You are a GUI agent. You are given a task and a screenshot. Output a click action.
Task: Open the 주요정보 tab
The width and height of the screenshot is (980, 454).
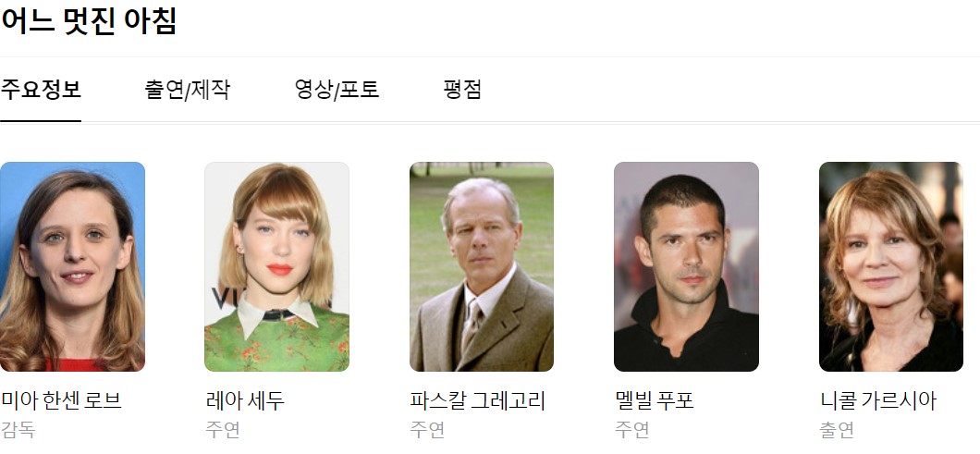tap(41, 90)
